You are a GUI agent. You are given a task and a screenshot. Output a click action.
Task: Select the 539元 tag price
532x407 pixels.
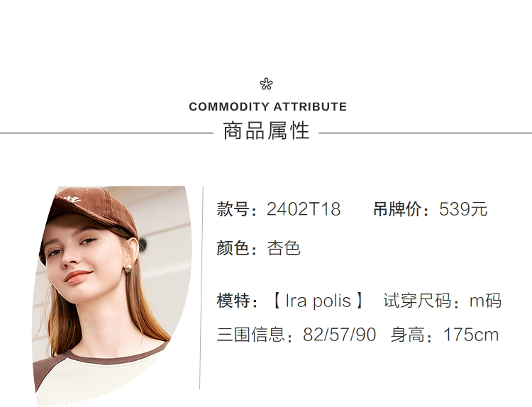pos(463,210)
